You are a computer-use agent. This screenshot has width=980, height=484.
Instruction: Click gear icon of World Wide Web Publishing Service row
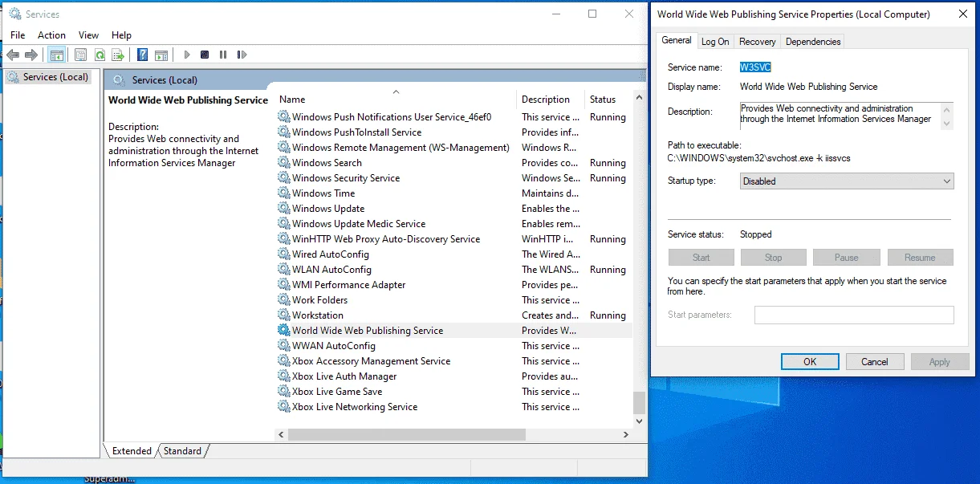coord(283,331)
